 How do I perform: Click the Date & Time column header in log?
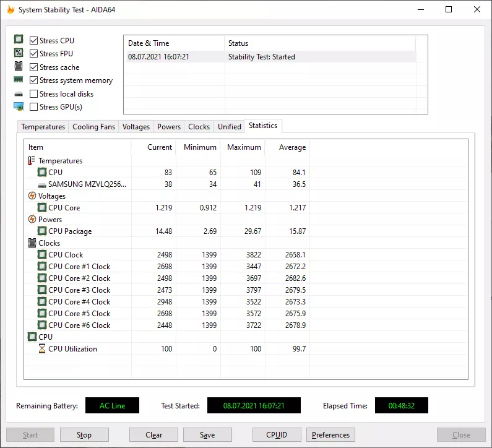tap(174, 43)
